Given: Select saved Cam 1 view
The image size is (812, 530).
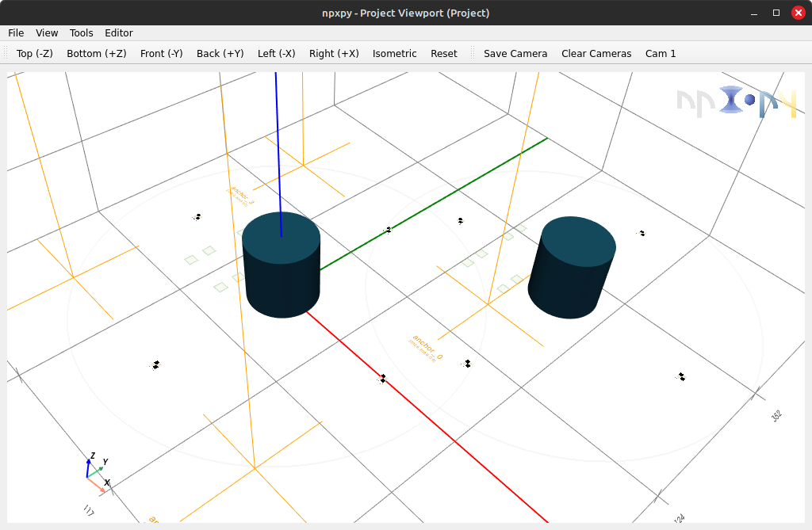Looking at the screenshot, I should point(661,54).
